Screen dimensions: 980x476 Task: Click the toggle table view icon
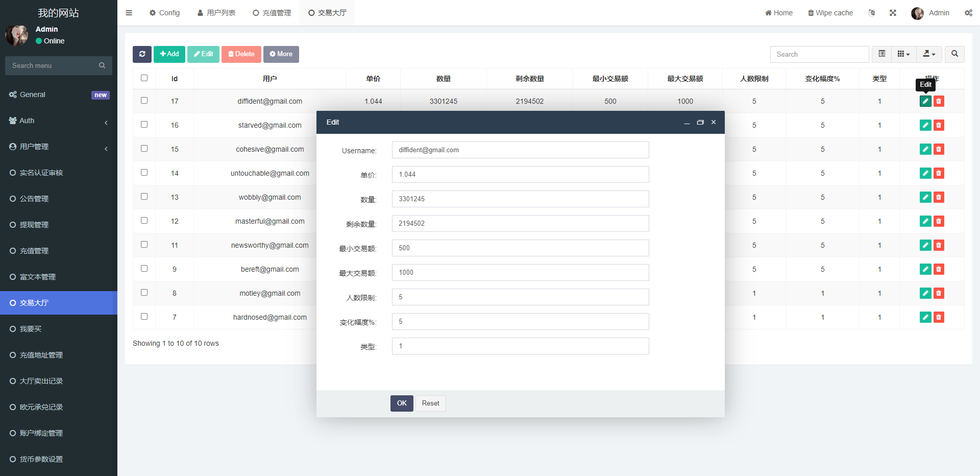[881, 54]
